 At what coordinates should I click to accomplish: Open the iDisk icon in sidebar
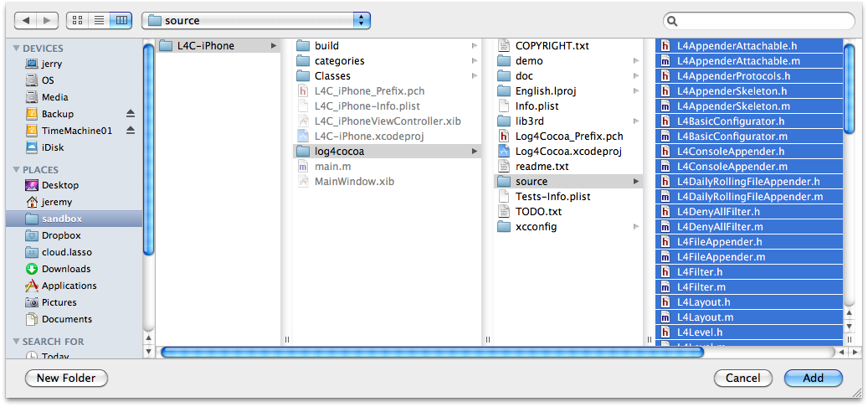click(x=32, y=147)
